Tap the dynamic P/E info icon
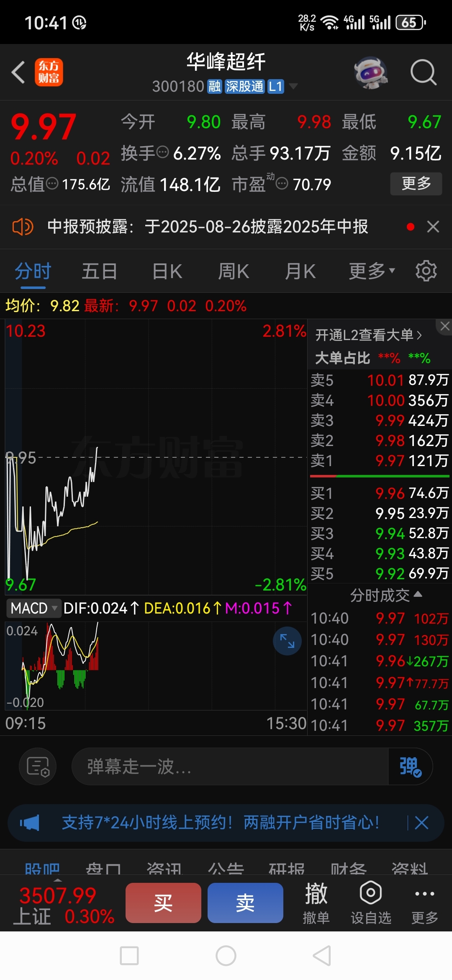452x980 pixels. click(282, 183)
